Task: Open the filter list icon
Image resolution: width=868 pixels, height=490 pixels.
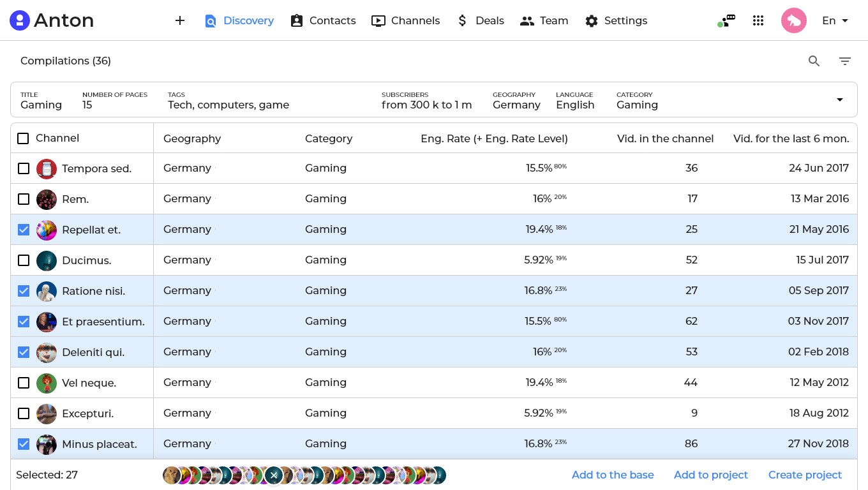Action: point(845,61)
